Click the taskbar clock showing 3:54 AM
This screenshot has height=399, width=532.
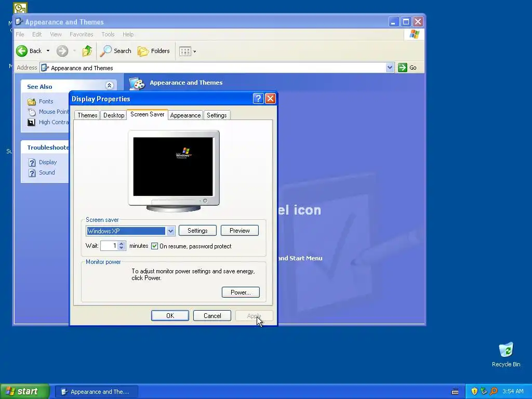click(x=513, y=391)
